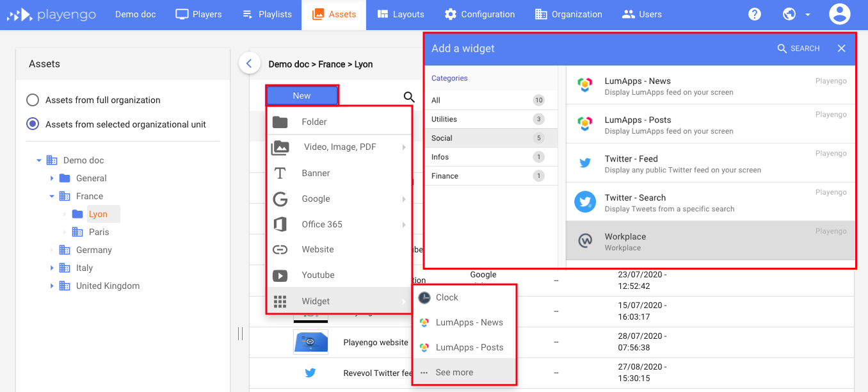Expand the United Kingdom tree node
Image resolution: width=868 pixels, height=392 pixels.
tap(52, 286)
